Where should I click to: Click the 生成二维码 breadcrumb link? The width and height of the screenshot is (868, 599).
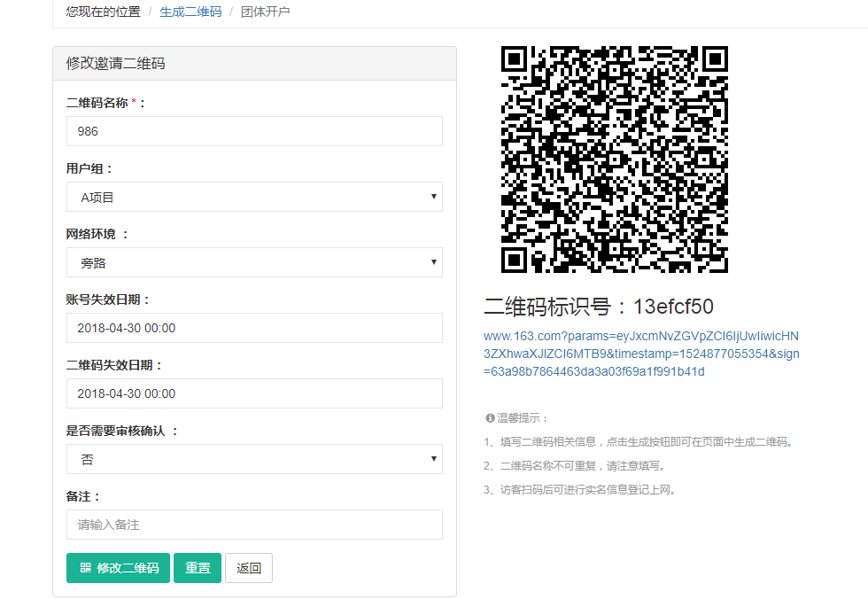190,12
